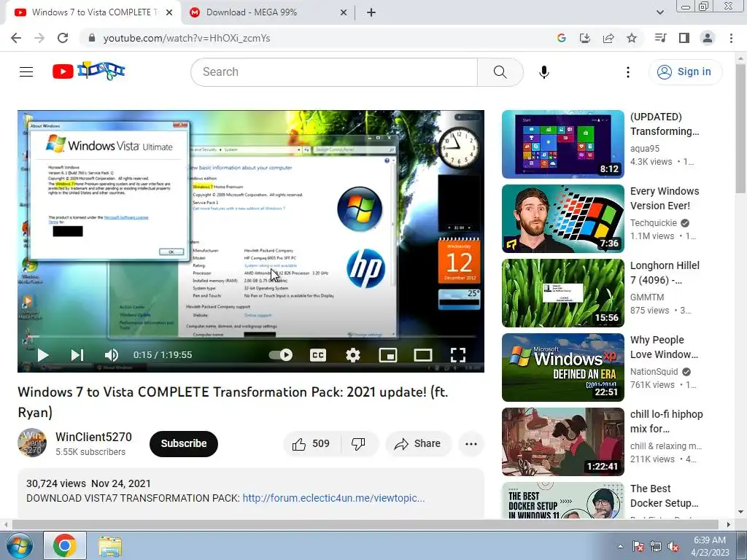Go back to the previous page

click(x=16, y=38)
